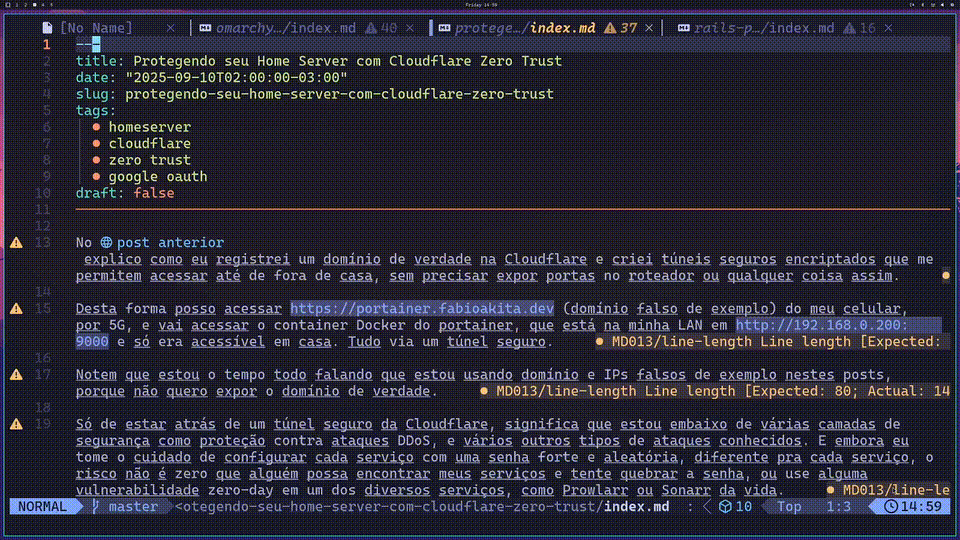Click the 'false' value of draft
This screenshot has height=540, width=960.
point(154,193)
